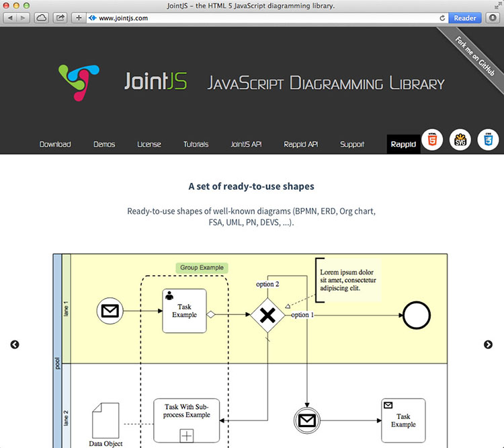
Task: Click the user Task Example shape in lane 1
Action: click(185, 311)
